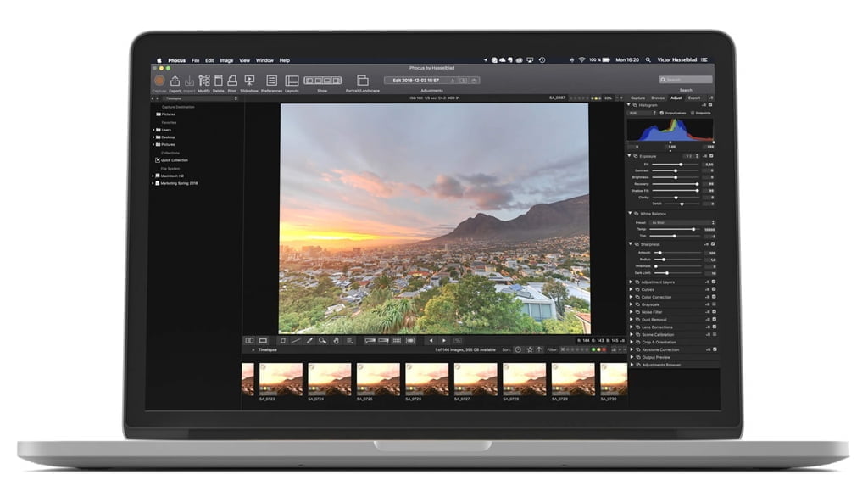Expand the Adjustment Layers section
868x497 pixels.
coord(631,282)
